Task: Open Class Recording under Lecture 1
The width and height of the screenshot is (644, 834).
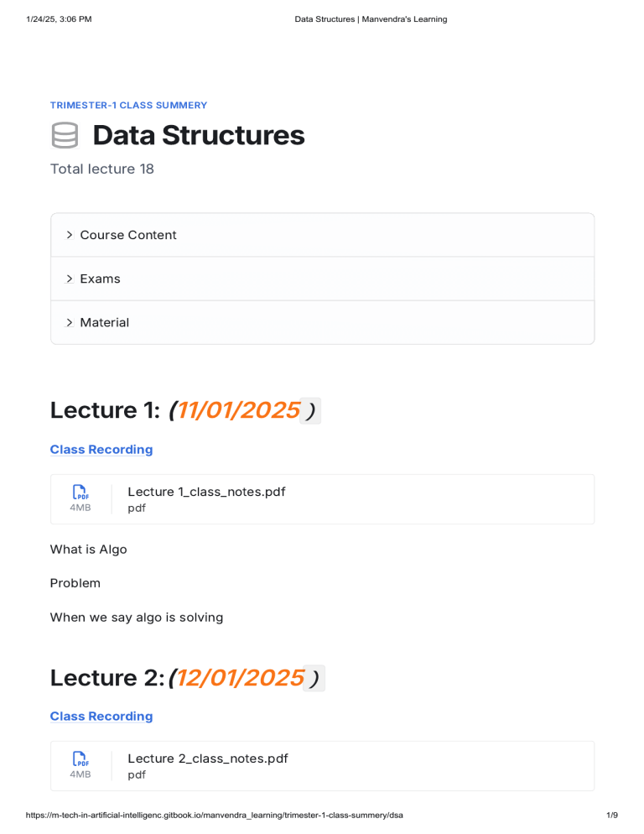Action: (x=101, y=449)
